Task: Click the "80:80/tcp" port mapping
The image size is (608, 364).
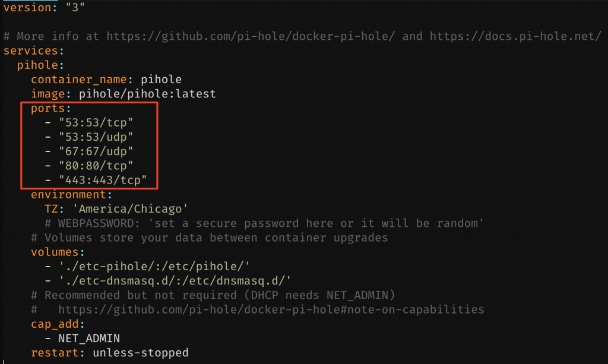Action: [95, 166]
